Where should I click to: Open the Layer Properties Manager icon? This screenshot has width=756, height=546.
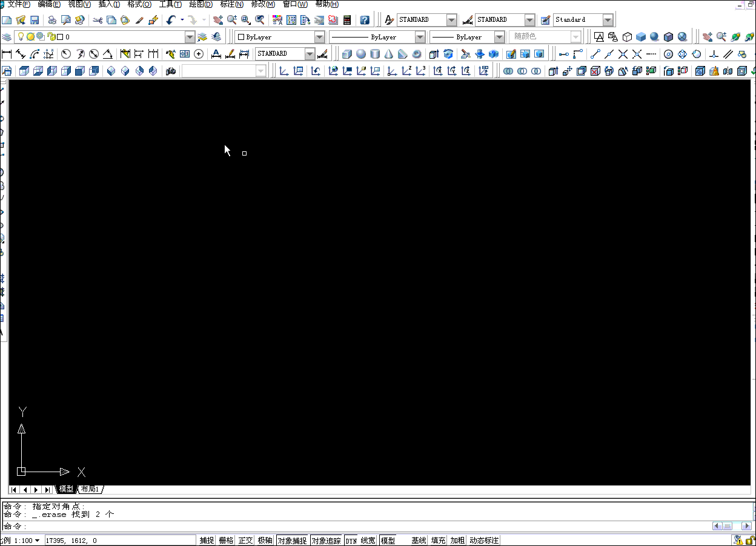click(x=7, y=37)
